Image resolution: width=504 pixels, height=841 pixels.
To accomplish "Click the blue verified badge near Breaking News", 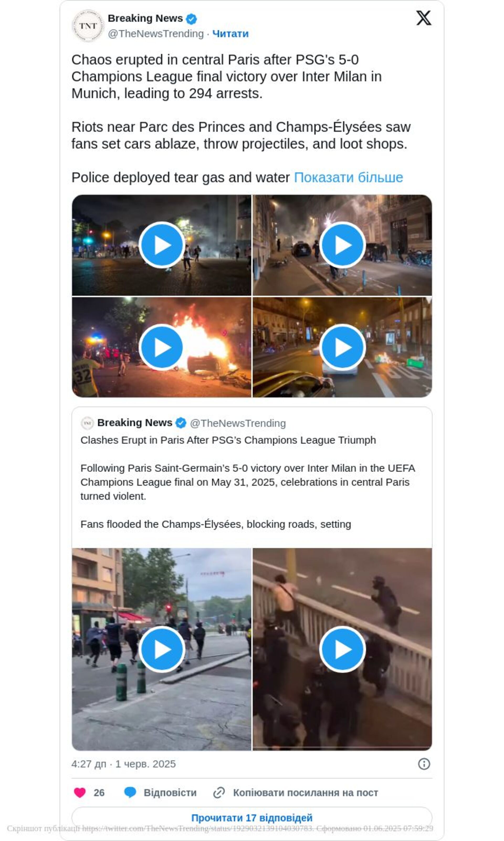I will [191, 19].
